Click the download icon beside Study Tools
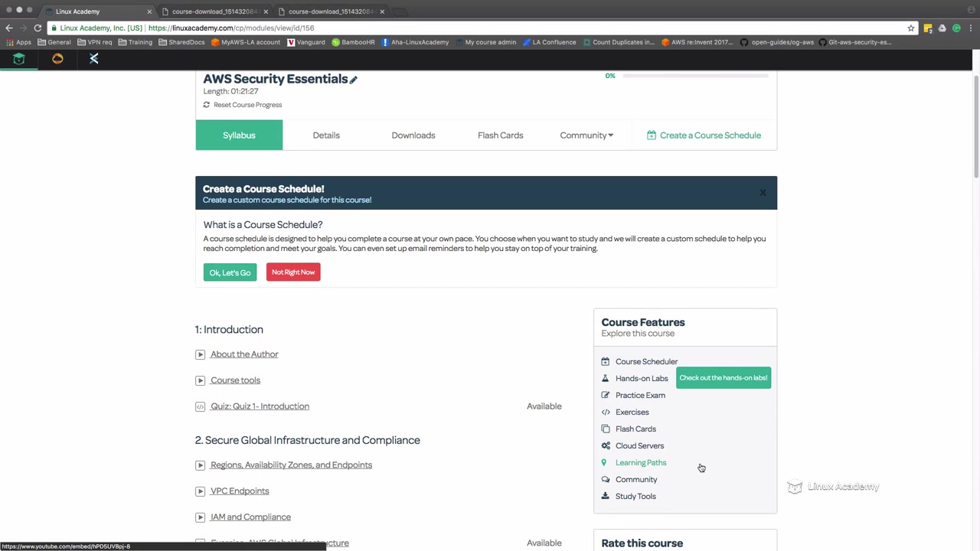 606,496
